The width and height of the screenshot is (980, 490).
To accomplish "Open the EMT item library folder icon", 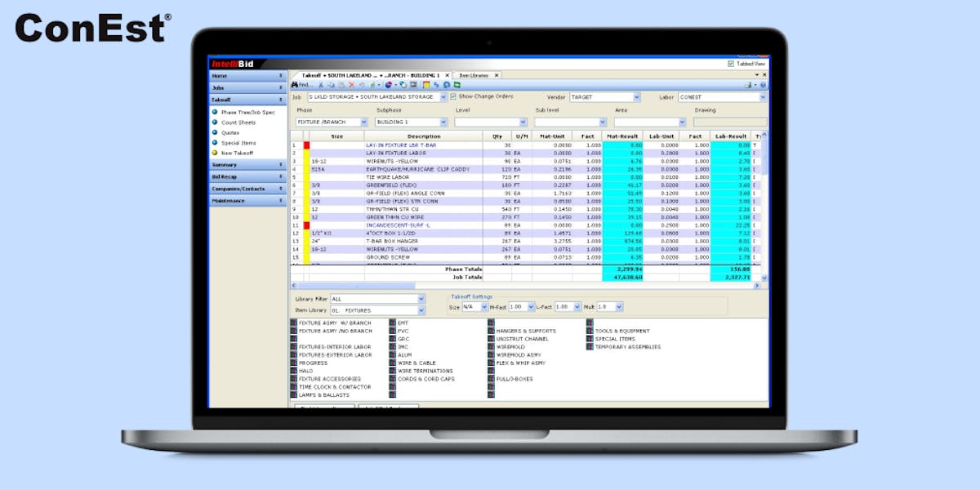I will click(x=393, y=323).
